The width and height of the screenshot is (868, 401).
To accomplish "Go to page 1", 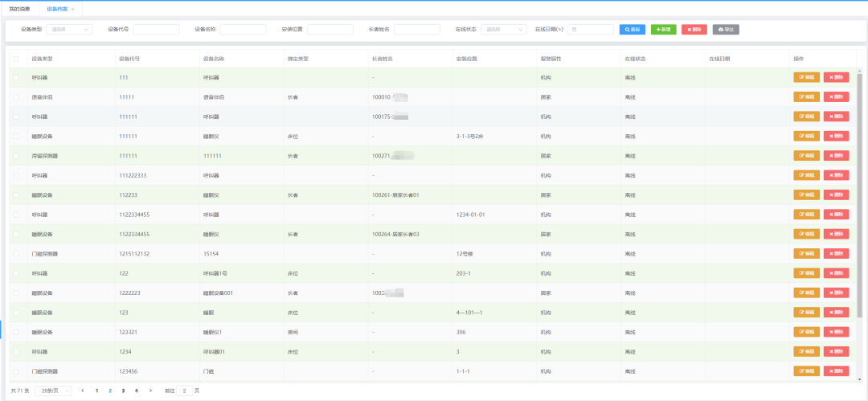I will (x=97, y=391).
